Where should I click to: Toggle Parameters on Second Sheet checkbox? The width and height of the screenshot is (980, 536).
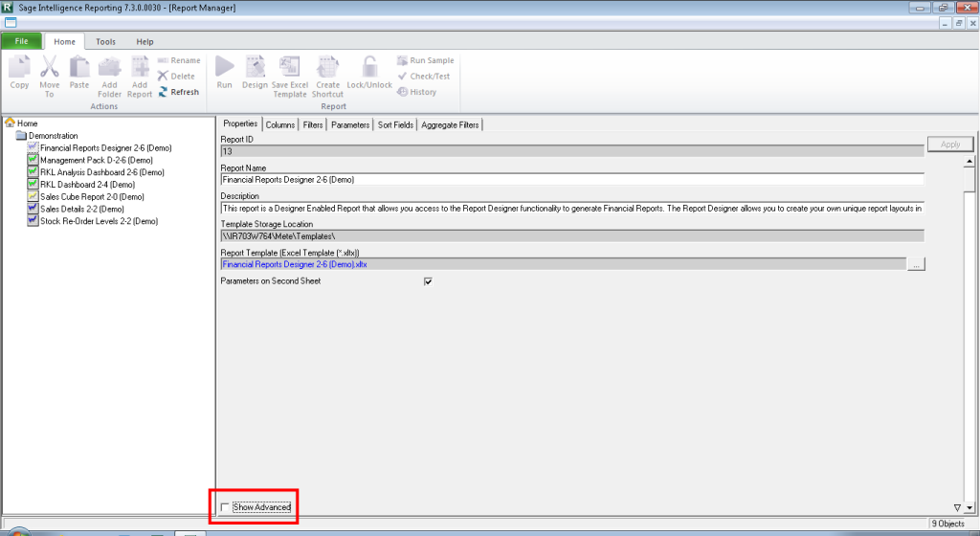point(428,281)
